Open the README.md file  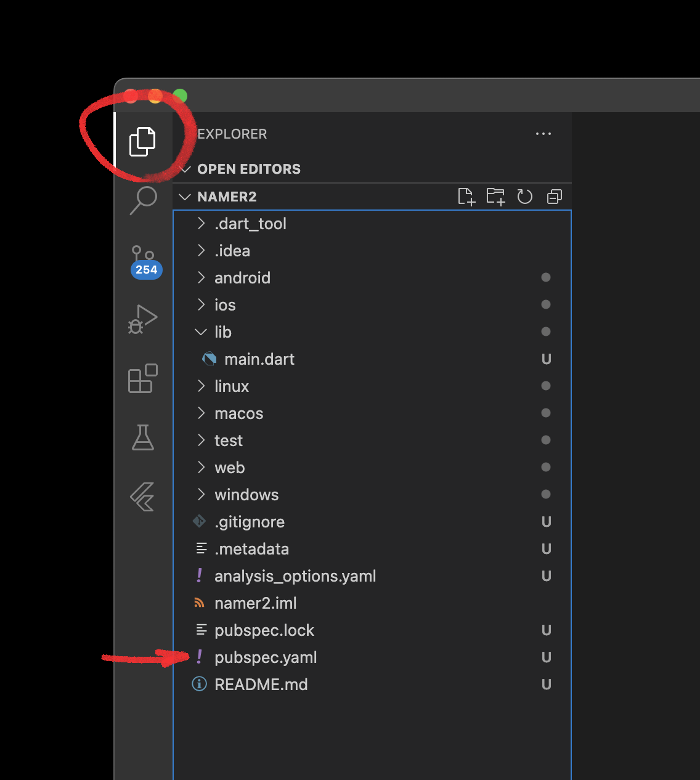(261, 685)
